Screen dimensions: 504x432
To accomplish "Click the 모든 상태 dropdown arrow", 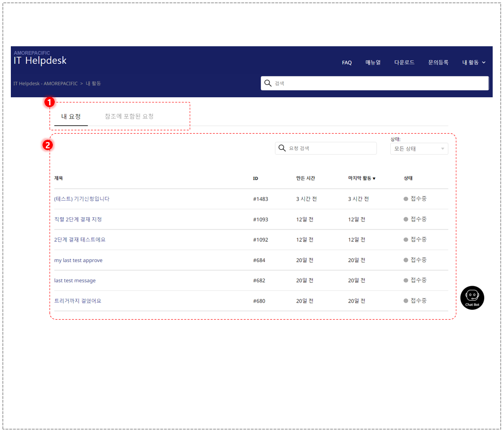I will tap(443, 149).
